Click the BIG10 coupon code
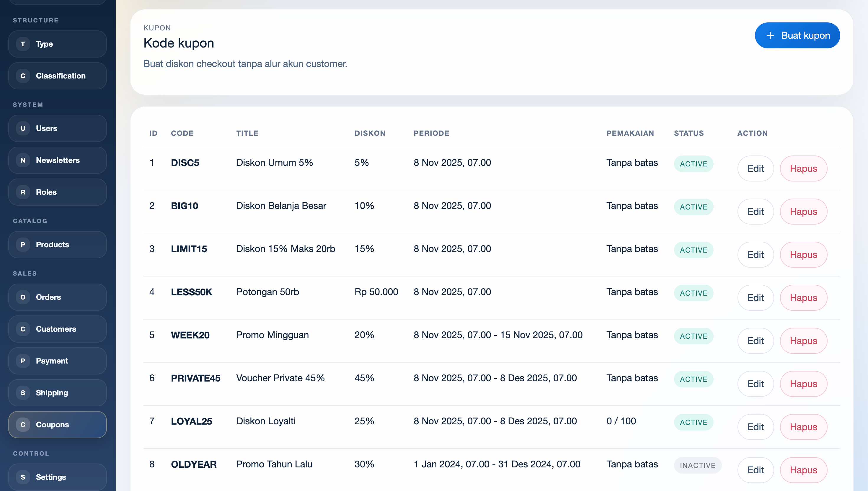The width and height of the screenshot is (868, 491). point(184,206)
